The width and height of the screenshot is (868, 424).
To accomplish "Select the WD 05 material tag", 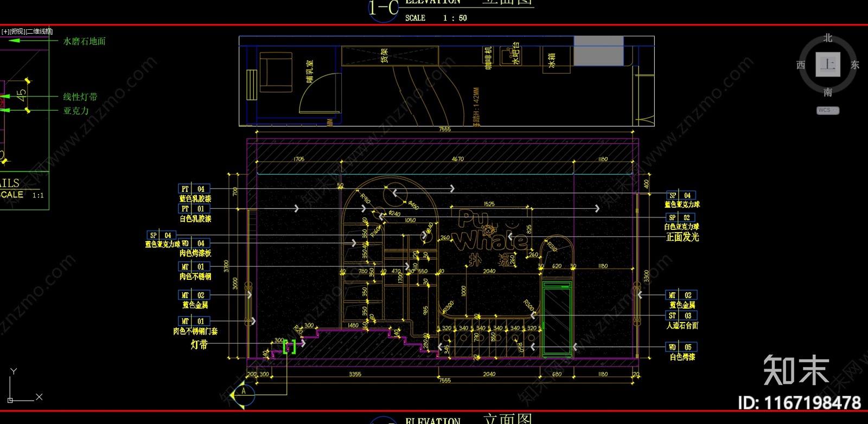I will (681, 347).
